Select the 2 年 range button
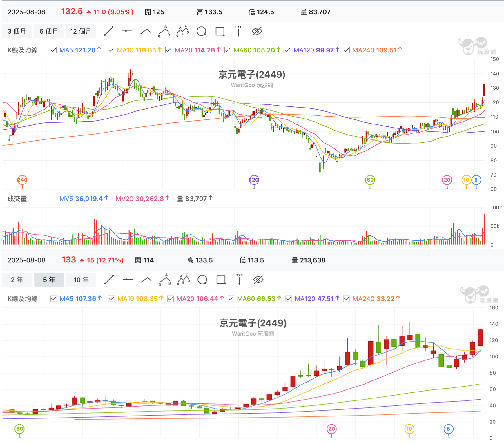The width and height of the screenshot is (504, 444). point(17,280)
